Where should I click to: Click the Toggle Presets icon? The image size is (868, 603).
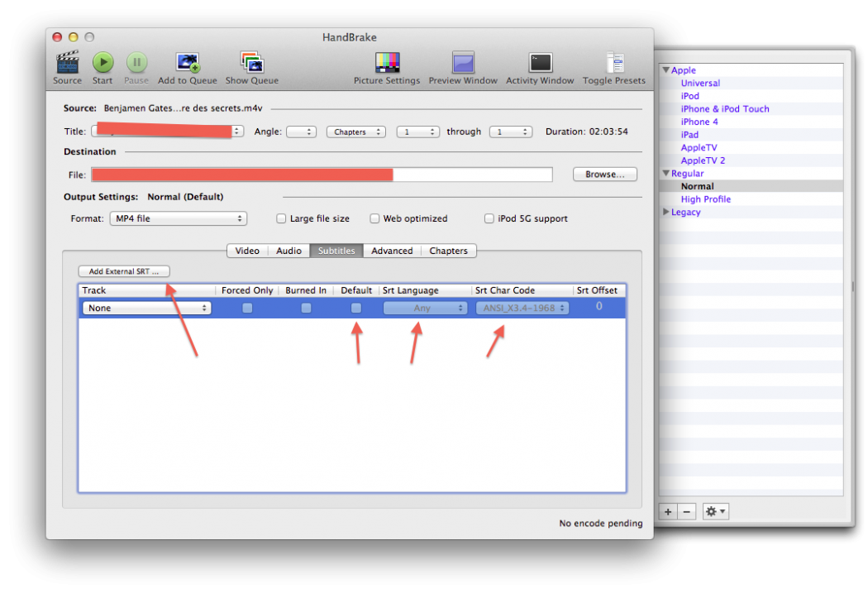(x=614, y=63)
